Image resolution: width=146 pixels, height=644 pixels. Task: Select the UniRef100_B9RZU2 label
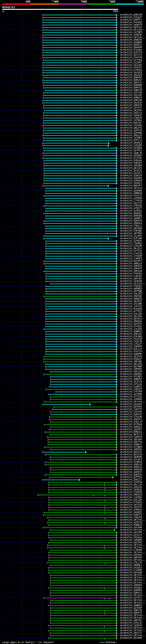point(131,475)
